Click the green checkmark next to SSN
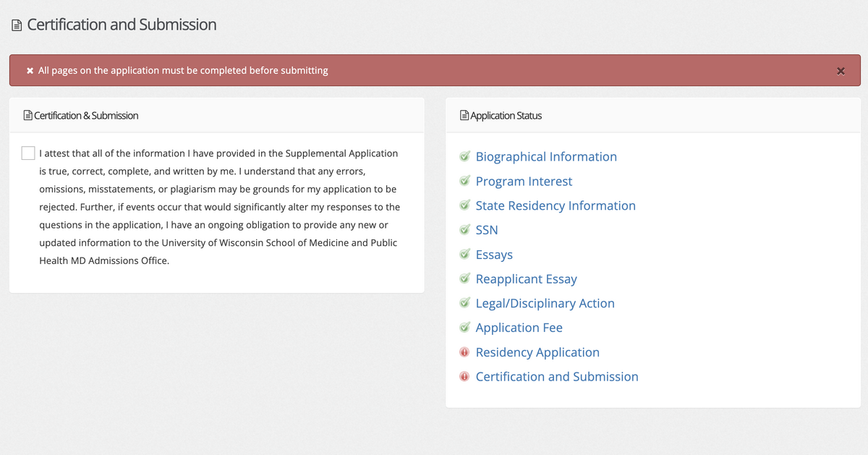Viewport: 868px width, 455px height. click(x=464, y=231)
